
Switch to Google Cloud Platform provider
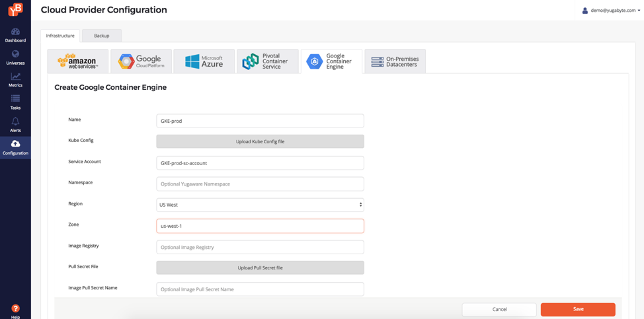pyautogui.click(x=141, y=61)
